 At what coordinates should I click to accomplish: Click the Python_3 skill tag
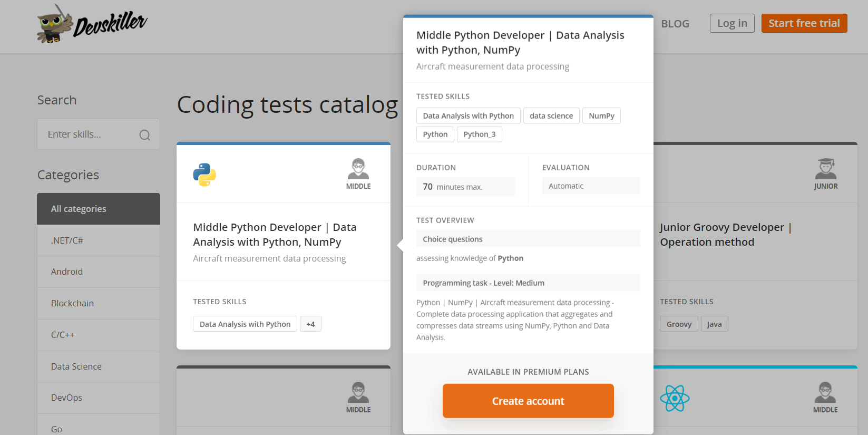click(x=480, y=134)
